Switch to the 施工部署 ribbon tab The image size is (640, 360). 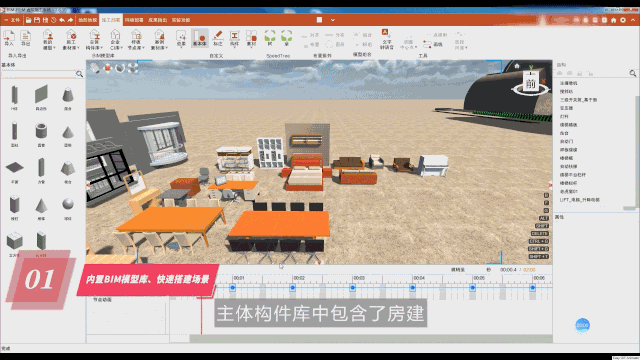[111, 20]
